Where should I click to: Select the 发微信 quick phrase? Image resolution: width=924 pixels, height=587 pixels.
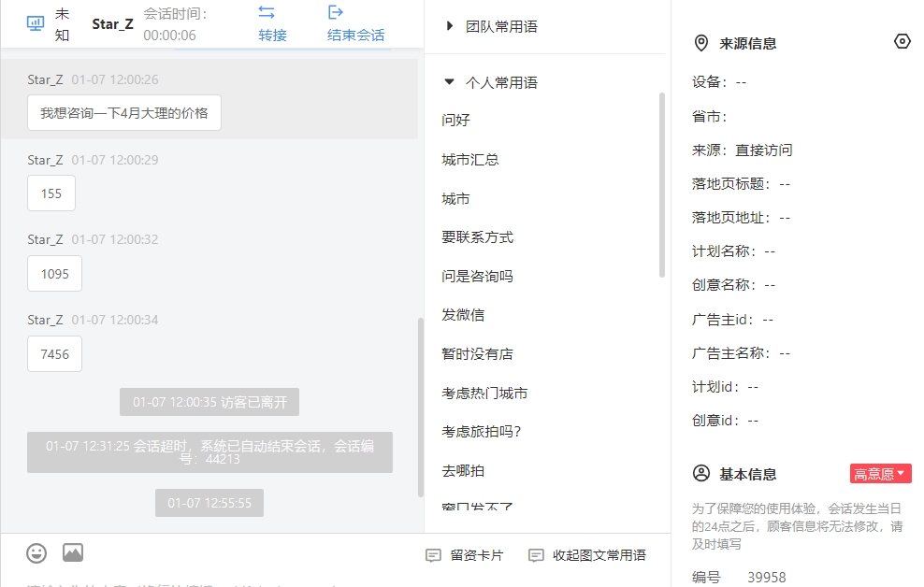463,315
